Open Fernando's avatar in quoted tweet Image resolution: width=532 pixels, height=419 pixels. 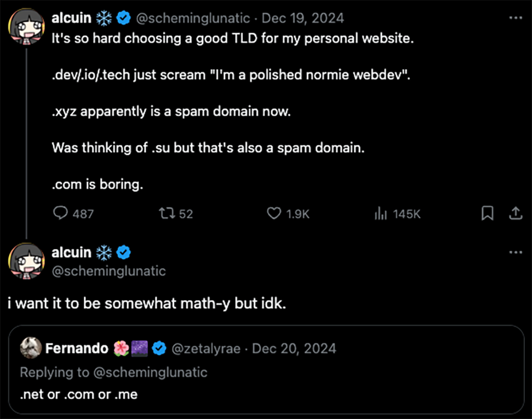pos(31,348)
